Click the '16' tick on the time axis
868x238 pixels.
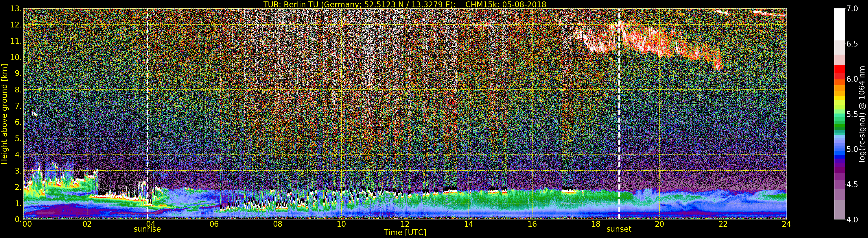pos(532,224)
